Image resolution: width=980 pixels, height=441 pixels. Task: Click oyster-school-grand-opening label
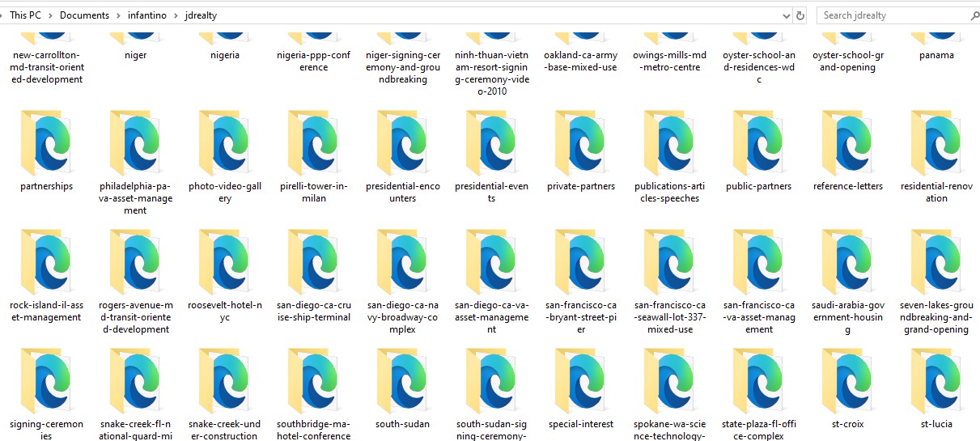coord(847,61)
